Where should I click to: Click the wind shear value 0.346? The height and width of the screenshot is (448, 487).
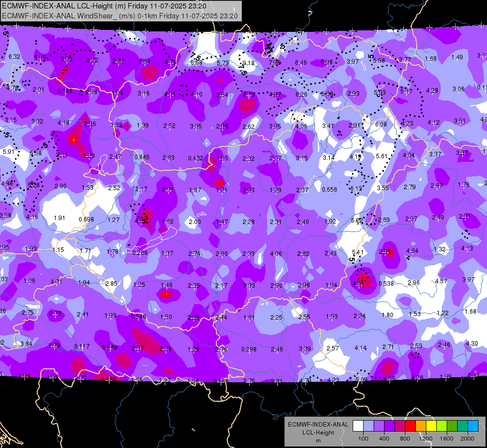click(138, 317)
